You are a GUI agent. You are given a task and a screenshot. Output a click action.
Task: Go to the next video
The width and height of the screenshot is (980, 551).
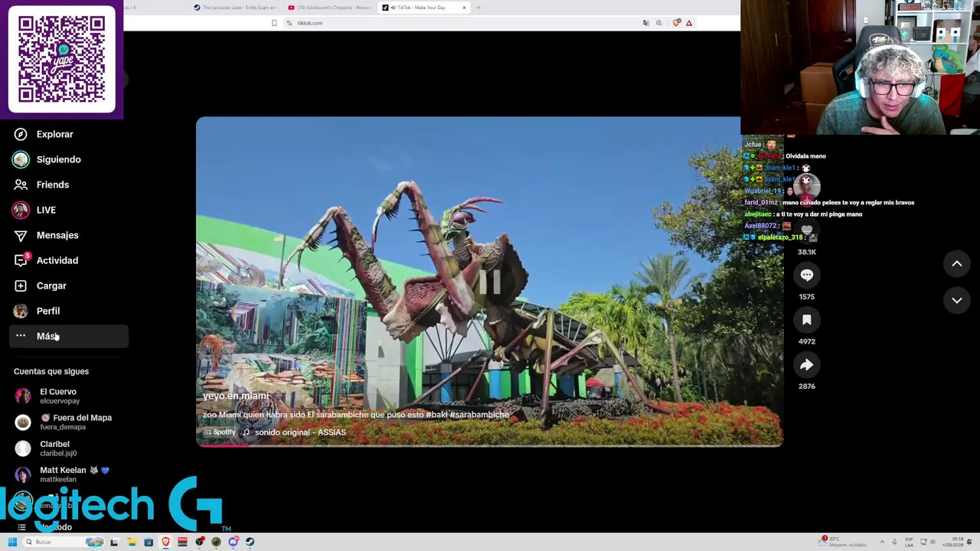point(956,301)
